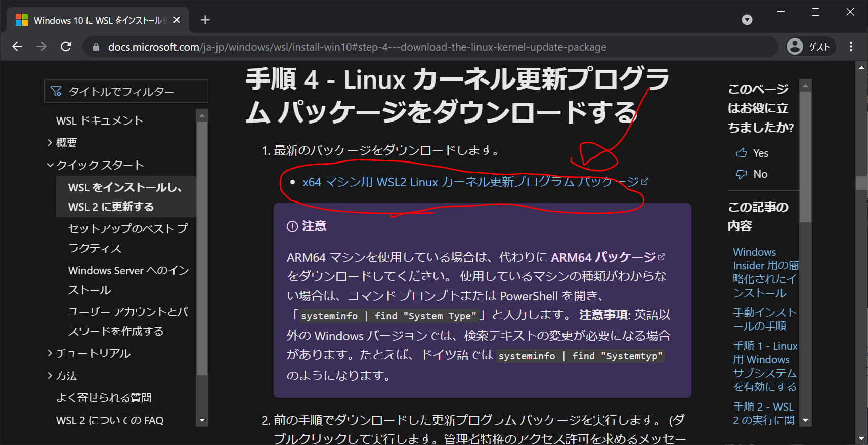Click the main page scrollbar thumb
The width and height of the screenshot is (868, 445).
point(862,183)
